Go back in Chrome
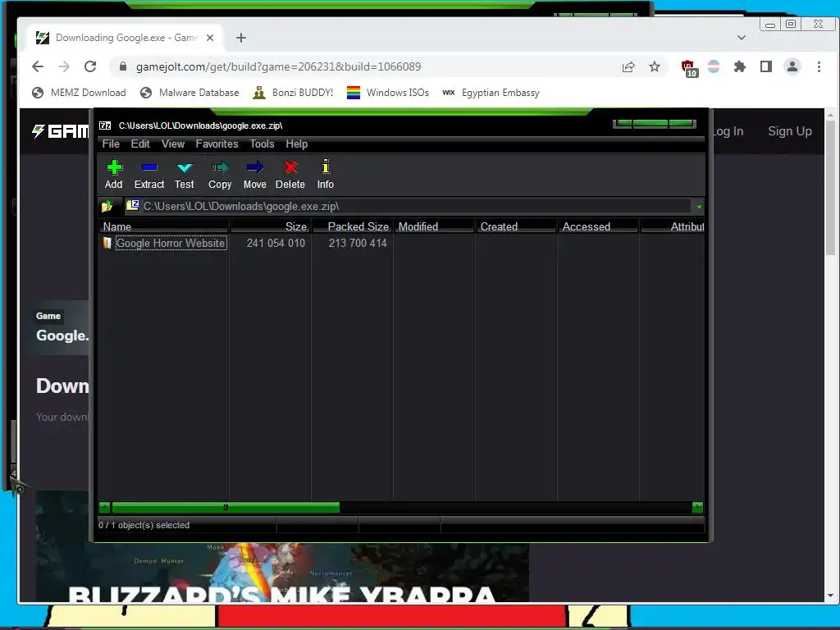The height and width of the screenshot is (630, 840). [38, 66]
